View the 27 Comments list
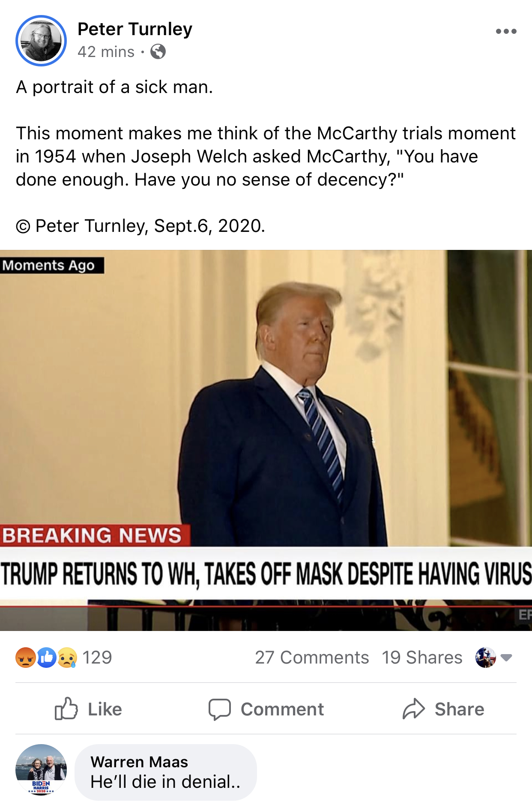The height and width of the screenshot is (808, 532). pyautogui.click(x=312, y=657)
